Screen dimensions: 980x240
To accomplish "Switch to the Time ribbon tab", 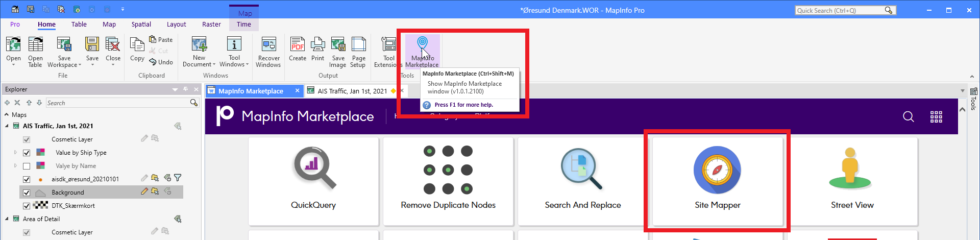I will point(244,24).
